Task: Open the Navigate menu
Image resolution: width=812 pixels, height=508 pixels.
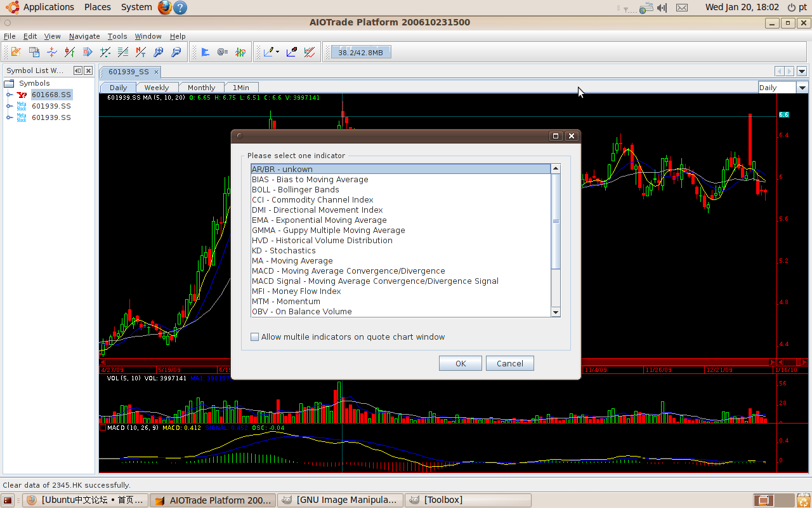Action: click(x=84, y=36)
